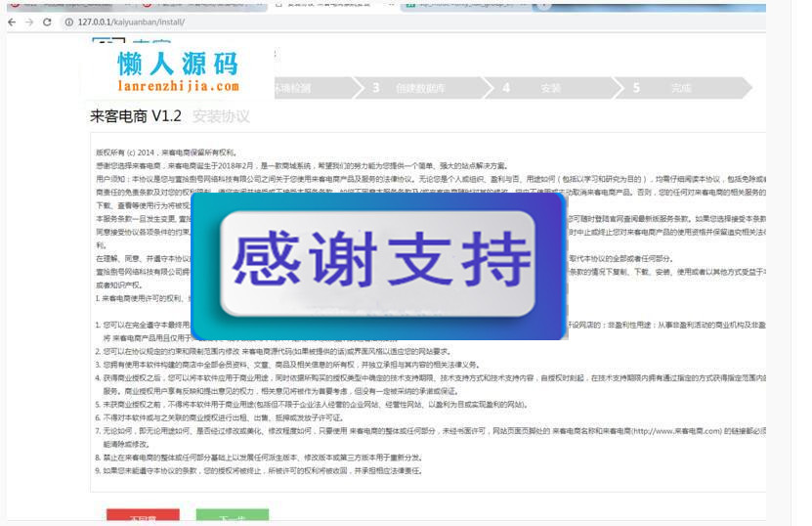Select step 3 创建数据库 in the wizard

click(x=419, y=88)
